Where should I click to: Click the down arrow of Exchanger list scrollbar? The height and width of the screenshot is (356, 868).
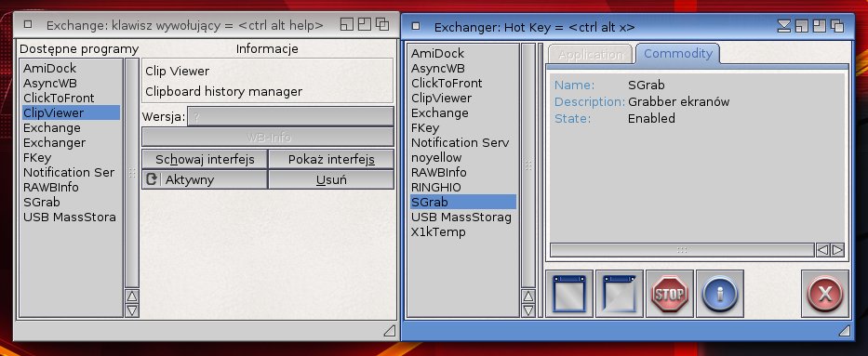[x=528, y=310]
